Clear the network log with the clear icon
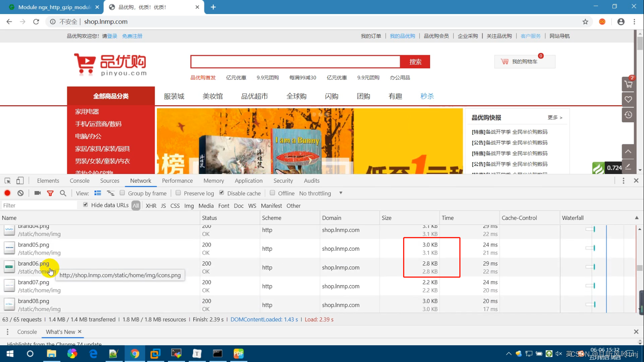 [x=21, y=193]
